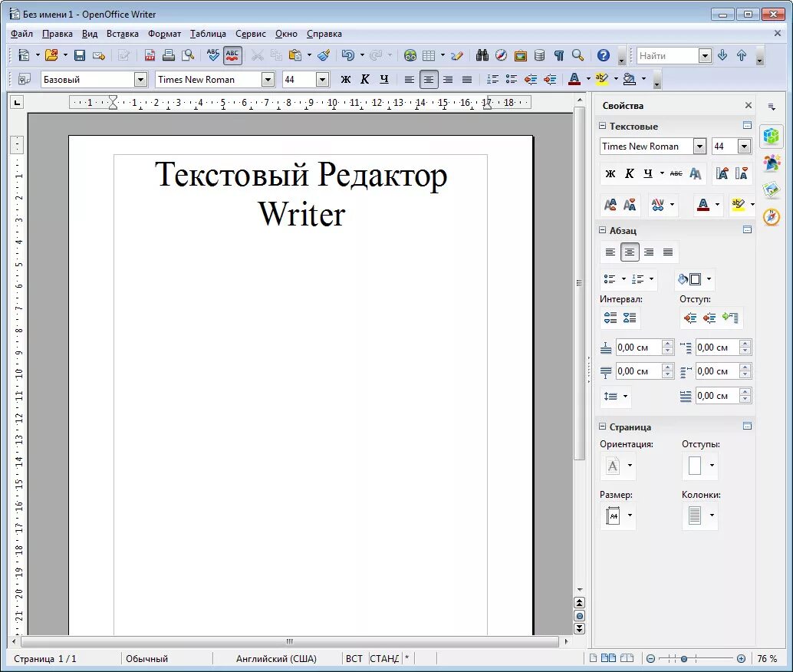Collapse the Текстовые sidebar section

click(602, 126)
